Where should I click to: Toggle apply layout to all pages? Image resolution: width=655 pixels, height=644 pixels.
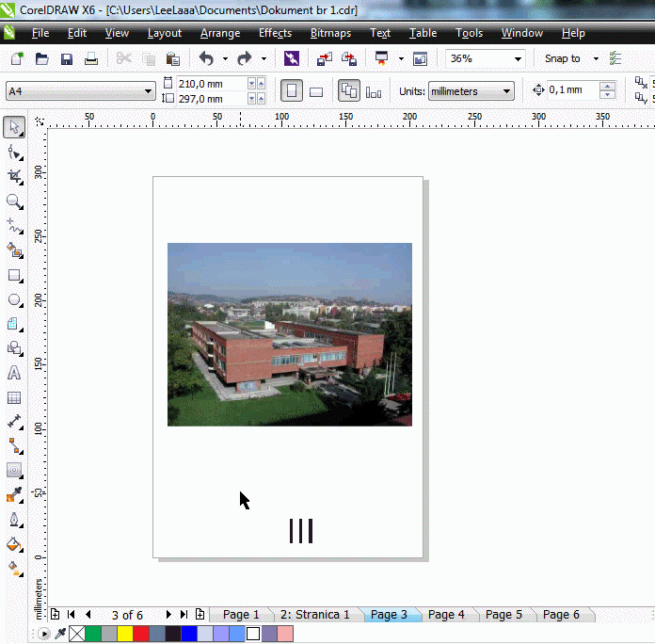[349, 91]
